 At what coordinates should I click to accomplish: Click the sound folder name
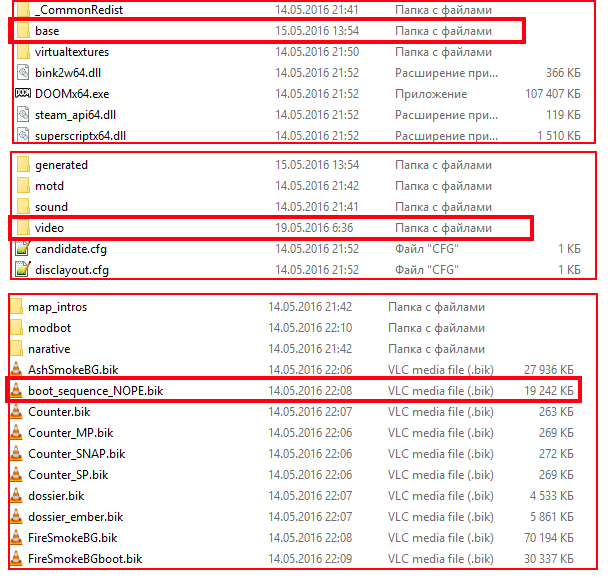pyautogui.click(x=51, y=207)
